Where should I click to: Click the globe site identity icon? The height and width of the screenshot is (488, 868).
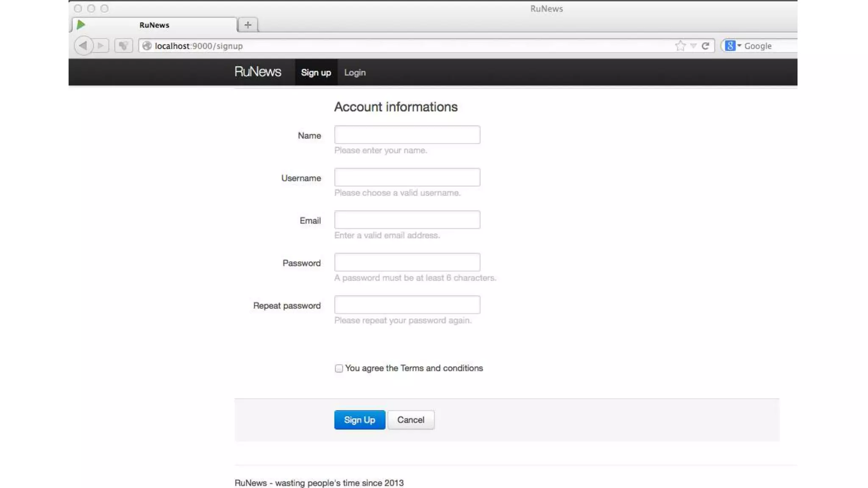147,46
